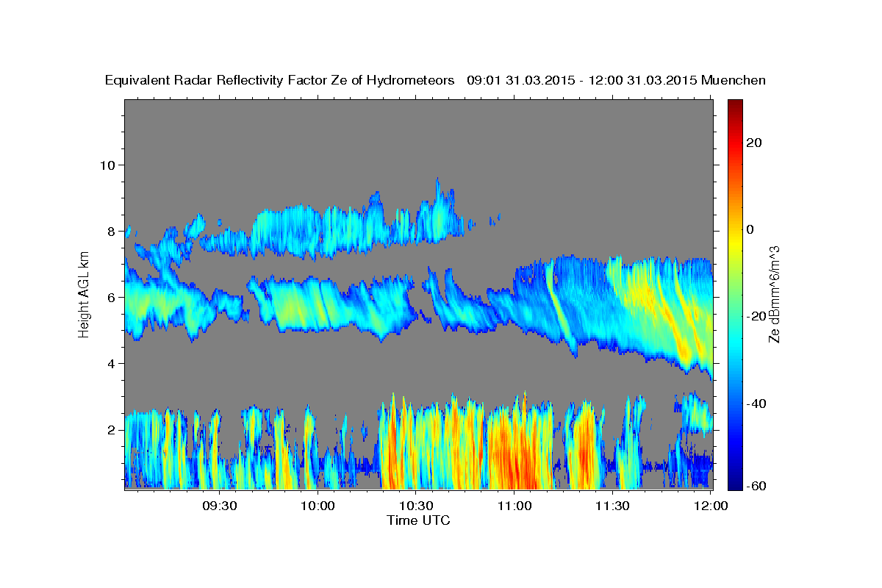The width and height of the screenshot is (882, 588).
Task: Click the height axis label '10'
Action: point(109,165)
